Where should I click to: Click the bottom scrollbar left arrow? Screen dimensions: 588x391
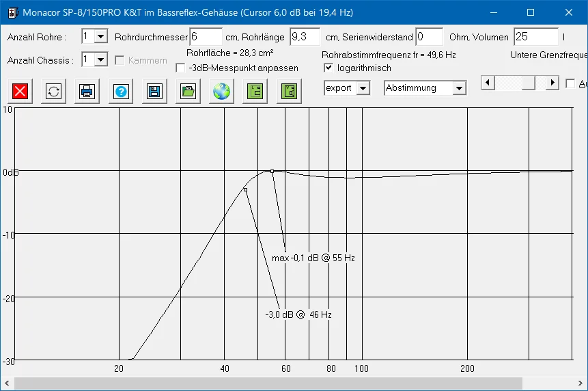click(7, 383)
